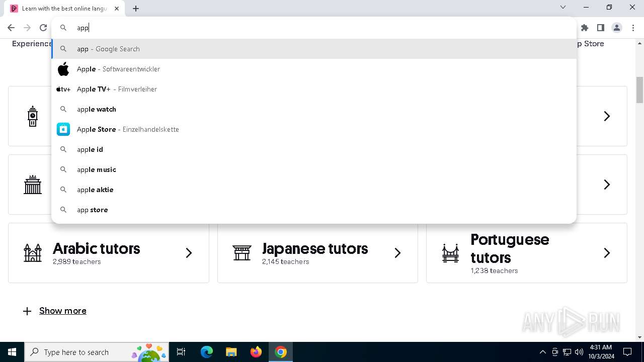
Task: Click the plus icon beside Show more
Action: 27,311
